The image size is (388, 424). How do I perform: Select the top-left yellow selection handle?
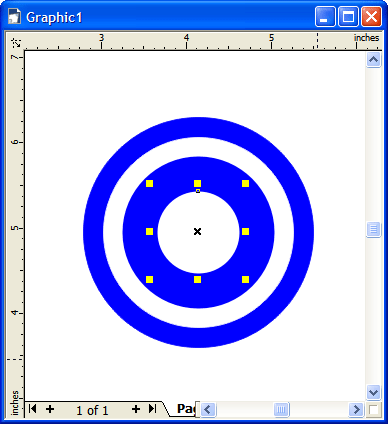[149, 183]
